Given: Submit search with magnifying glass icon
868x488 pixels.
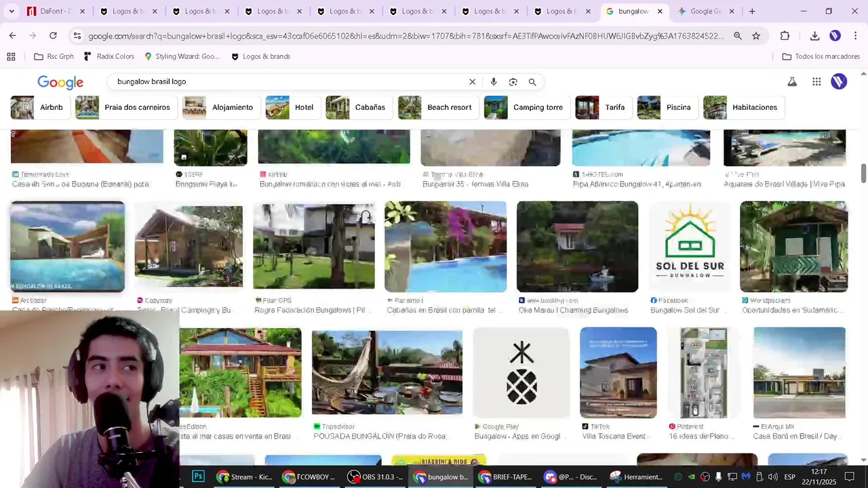Looking at the screenshot, I should tap(532, 82).
